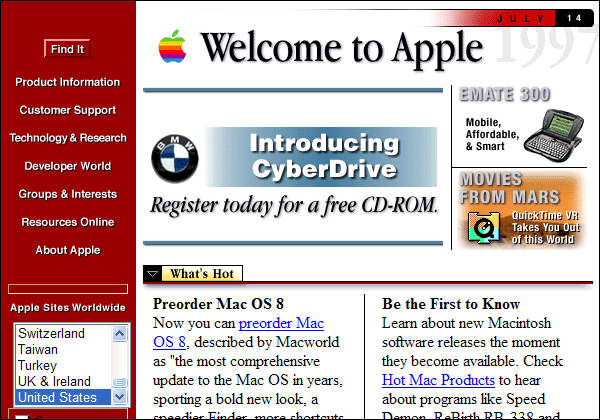Go to Customer Support page
Viewport: 600px width, 420px height.
coord(67,110)
